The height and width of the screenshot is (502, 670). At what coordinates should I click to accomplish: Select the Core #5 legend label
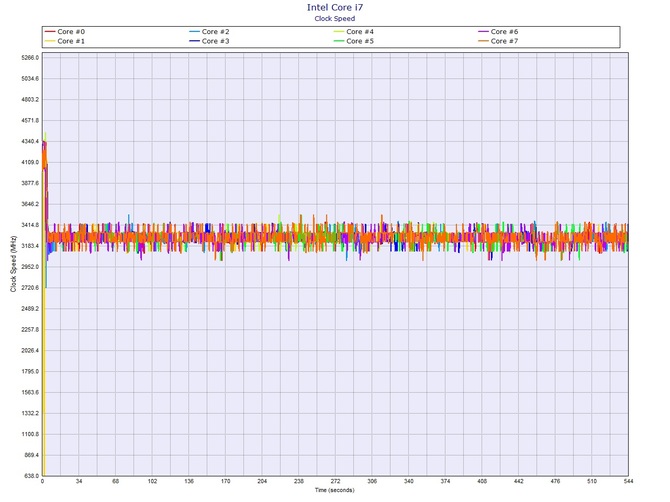tap(360, 41)
